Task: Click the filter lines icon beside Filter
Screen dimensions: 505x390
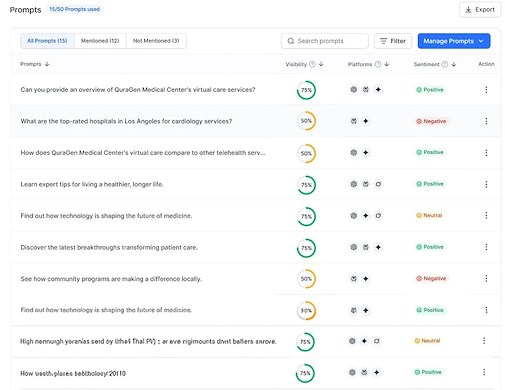Action: pos(384,41)
